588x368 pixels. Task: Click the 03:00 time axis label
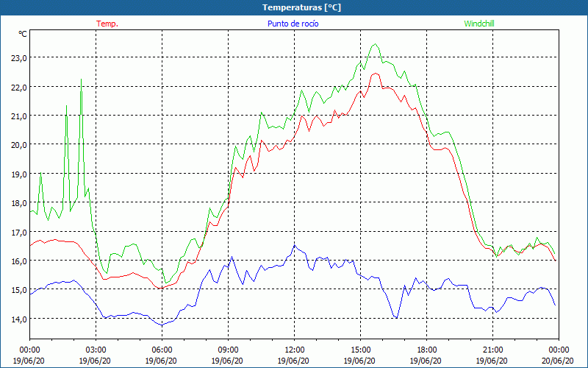(x=96, y=350)
